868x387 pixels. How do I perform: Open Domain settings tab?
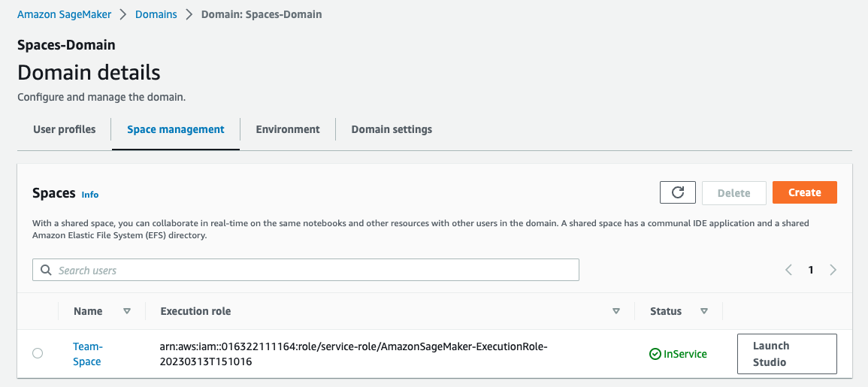click(392, 129)
